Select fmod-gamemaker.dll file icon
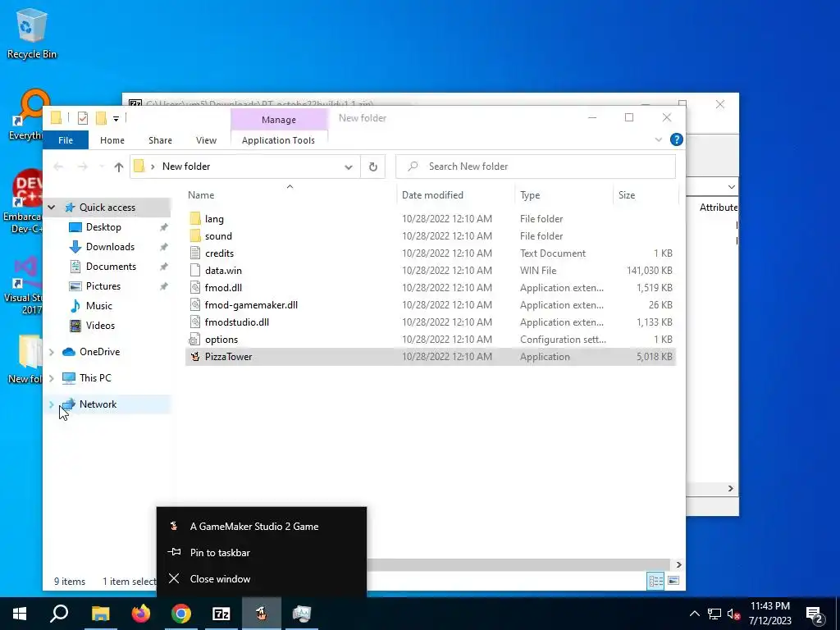The width and height of the screenshot is (840, 630). point(195,305)
